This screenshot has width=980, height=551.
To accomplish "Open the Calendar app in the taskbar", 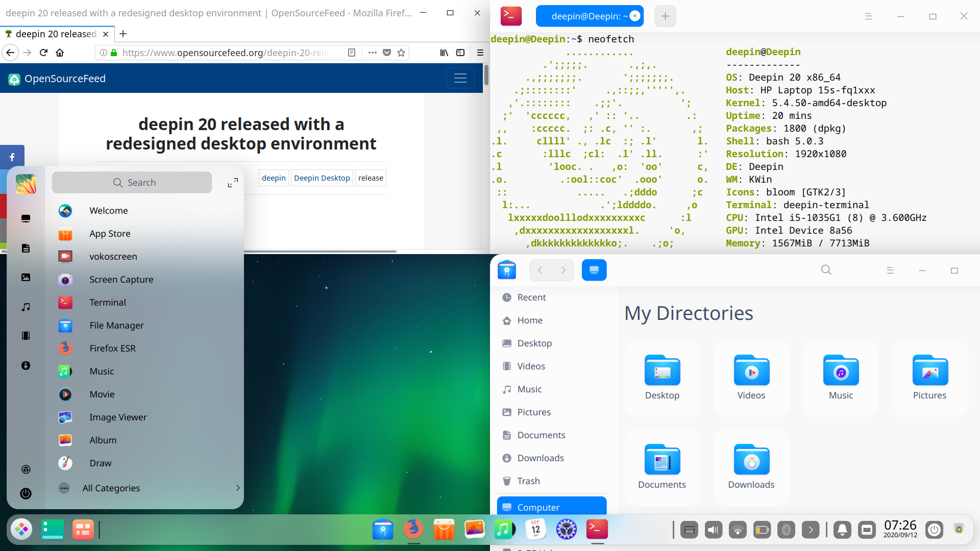I will tap(535, 529).
